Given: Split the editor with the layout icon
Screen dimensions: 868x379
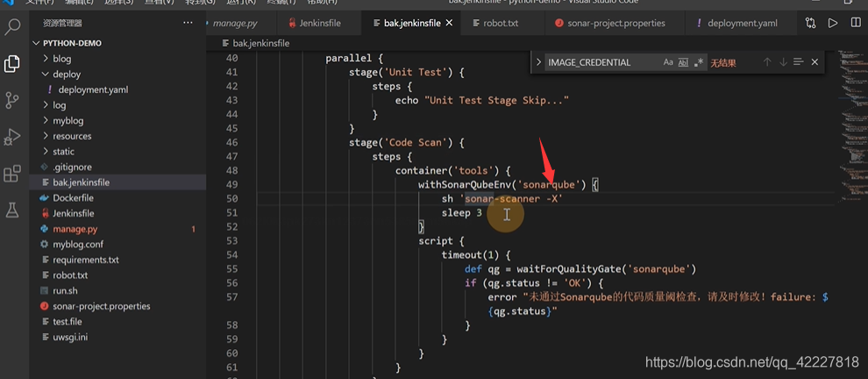Looking at the screenshot, I should pos(855,24).
